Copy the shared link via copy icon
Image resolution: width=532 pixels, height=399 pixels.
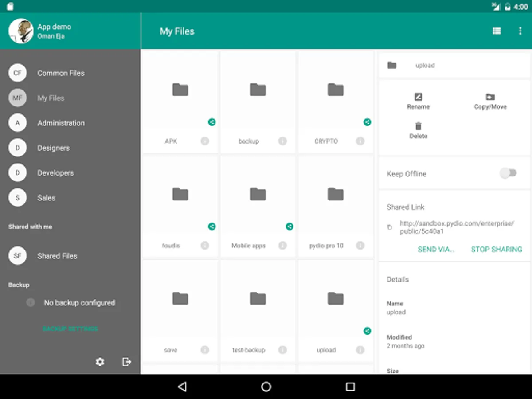[389, 227]
